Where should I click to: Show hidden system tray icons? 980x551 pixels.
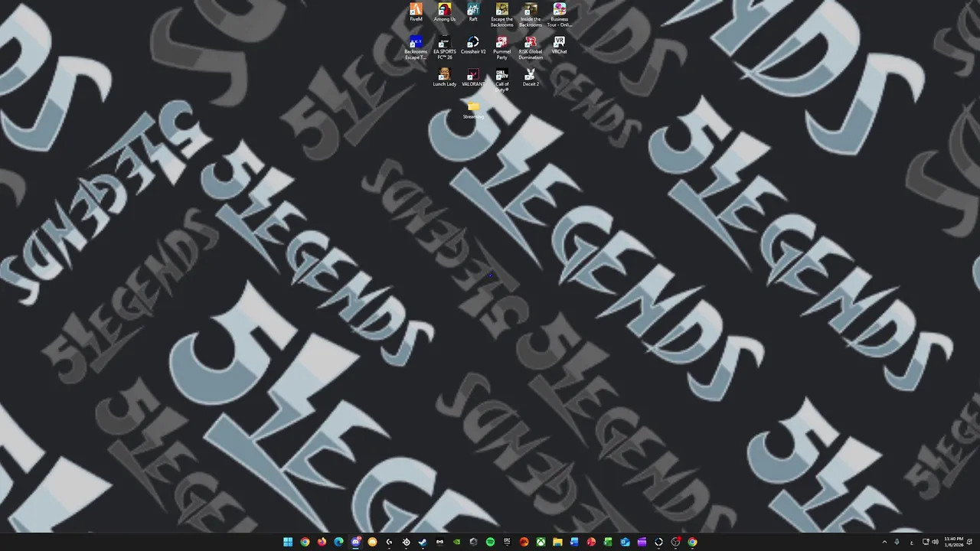click(x=884, y=542)
